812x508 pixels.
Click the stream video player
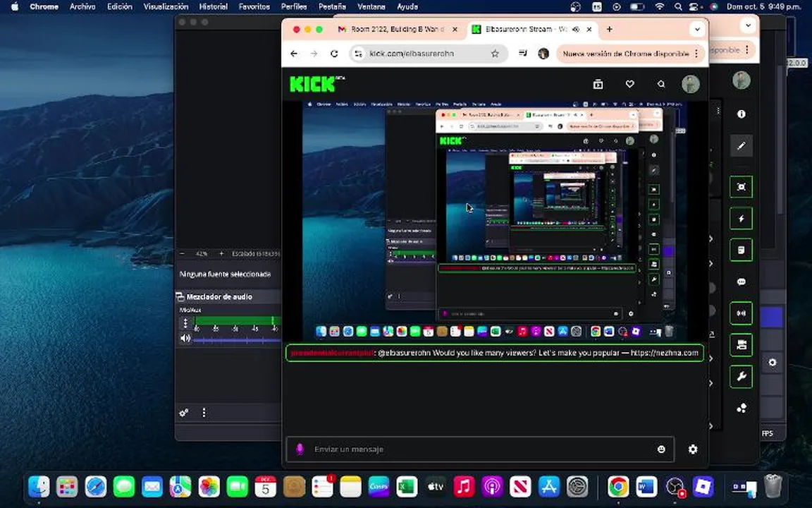tap(495, 221)
